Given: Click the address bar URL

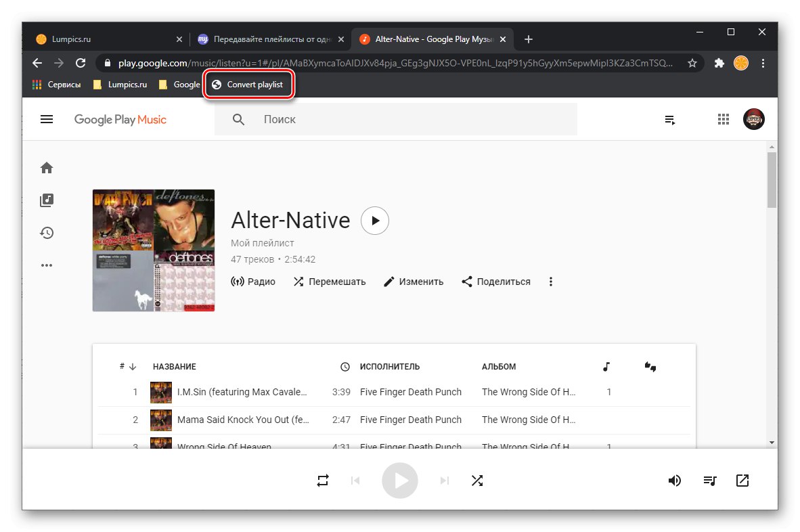Looking at the screenshot, I should [x=395, y=63].
